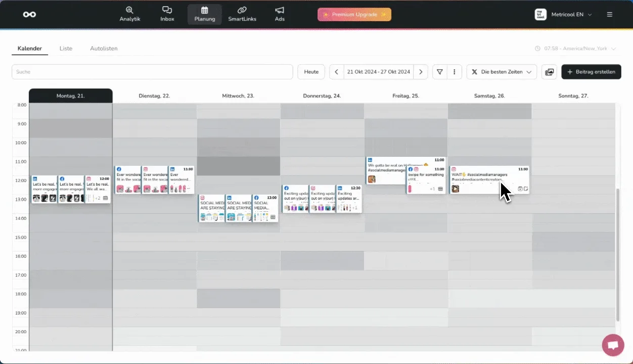Screen dimensions: 633x364
Task: Open the media library icon
Action: (x=549, y=72)
